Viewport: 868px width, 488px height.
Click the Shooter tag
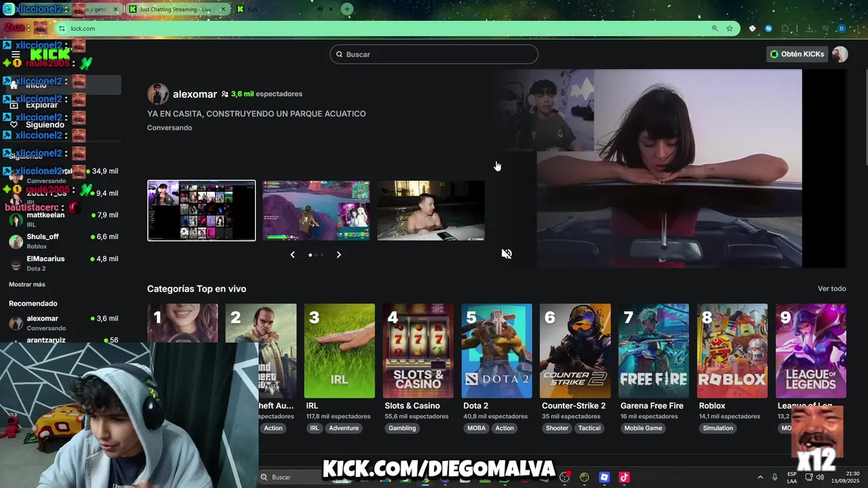pyautogui.click(x=557, y=428)
